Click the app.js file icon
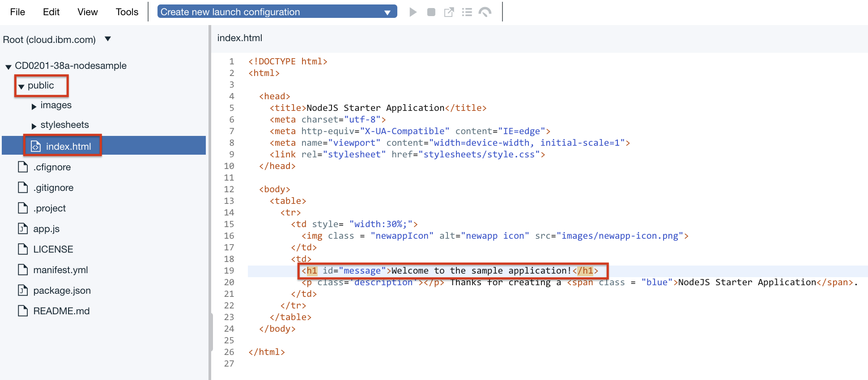868x380 pixels. (x=23, y=228)
